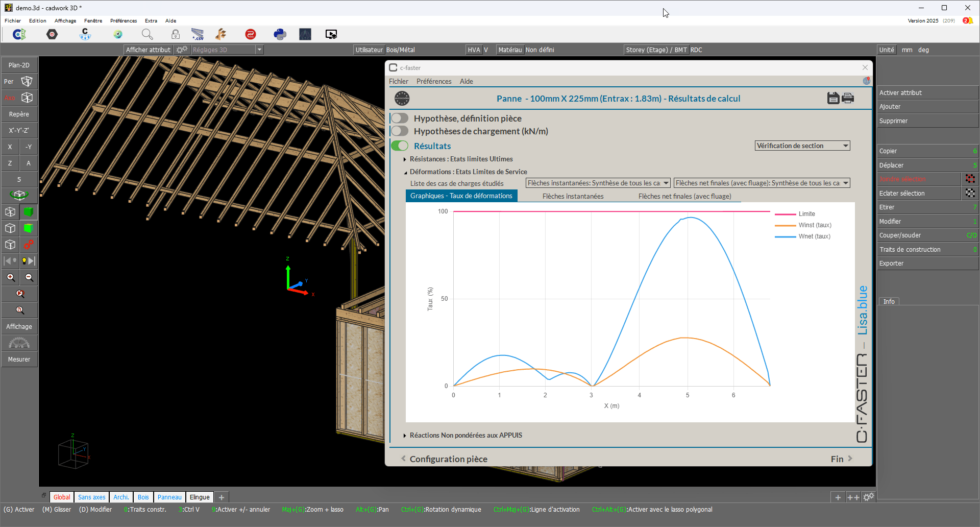Click the Eclater sélection dice icon
The height and width of the screenshot is (527, 980).
(x=970, y=193)
